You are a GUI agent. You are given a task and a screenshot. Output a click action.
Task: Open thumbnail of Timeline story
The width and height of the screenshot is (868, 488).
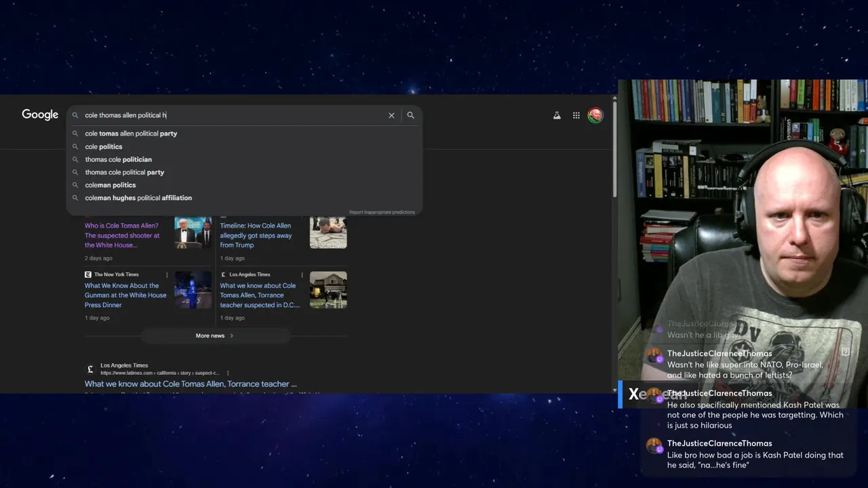tap(328, 232)
